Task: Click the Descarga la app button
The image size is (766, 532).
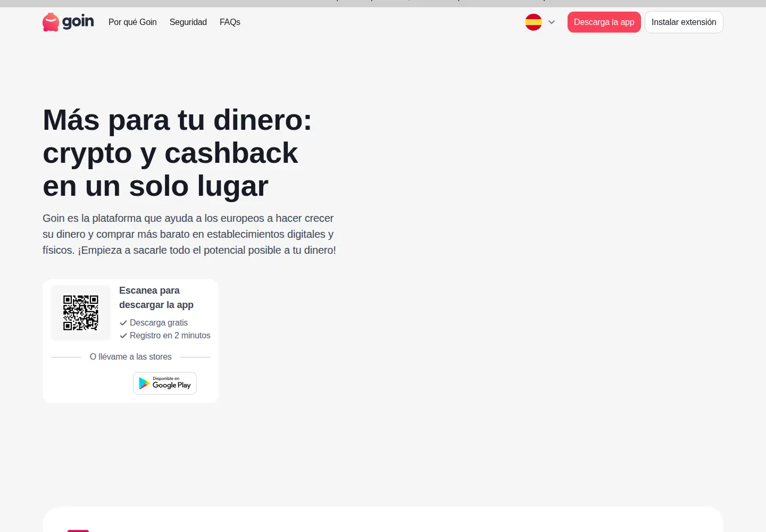Action: point(604,22)
